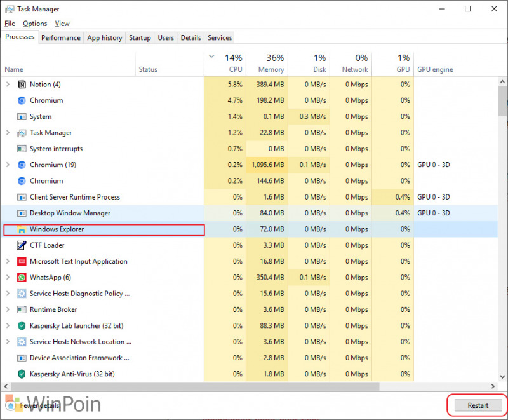
Task: Expand the Chromium (19) process group
Action: [8, 165]
